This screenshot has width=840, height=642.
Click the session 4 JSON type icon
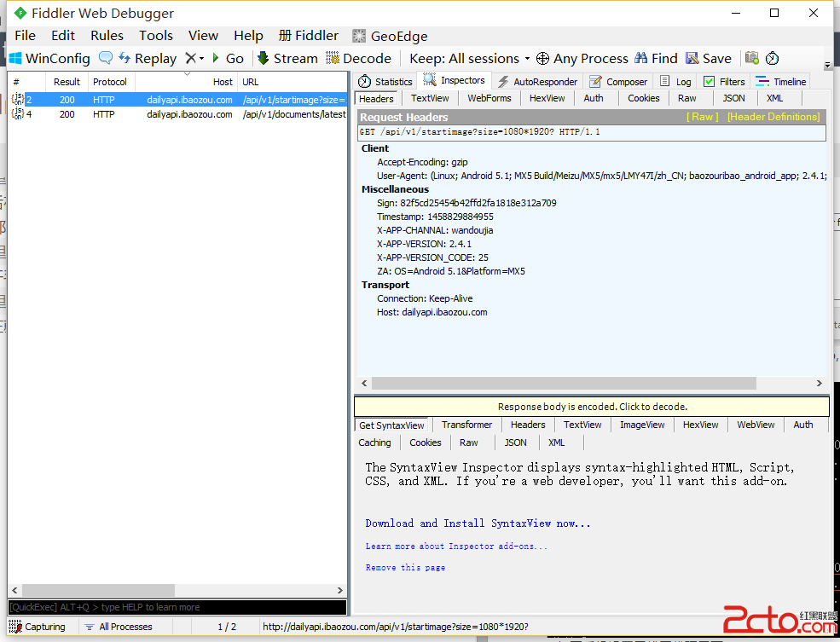[x=18, y=113]
